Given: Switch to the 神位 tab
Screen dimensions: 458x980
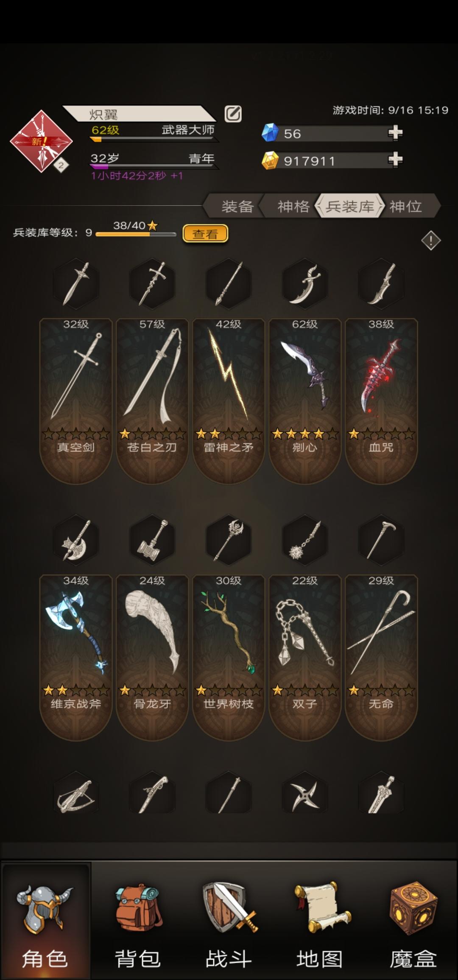Looking at the screenshot, I should (x=406, y=207).
